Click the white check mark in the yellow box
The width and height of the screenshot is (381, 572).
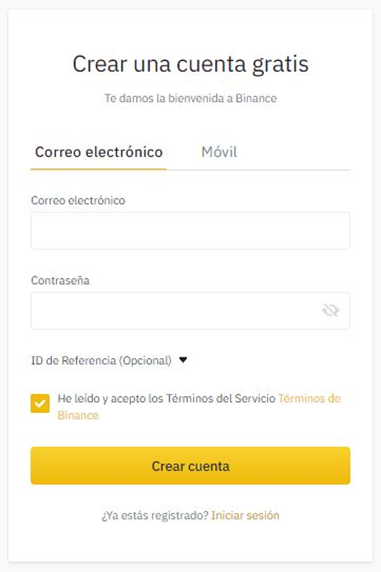point(40,403)
